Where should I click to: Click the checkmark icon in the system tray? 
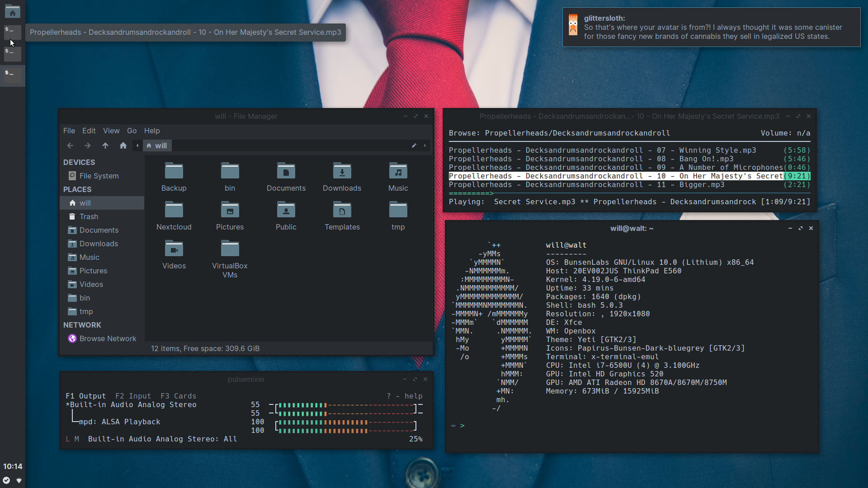click(6, 480)
